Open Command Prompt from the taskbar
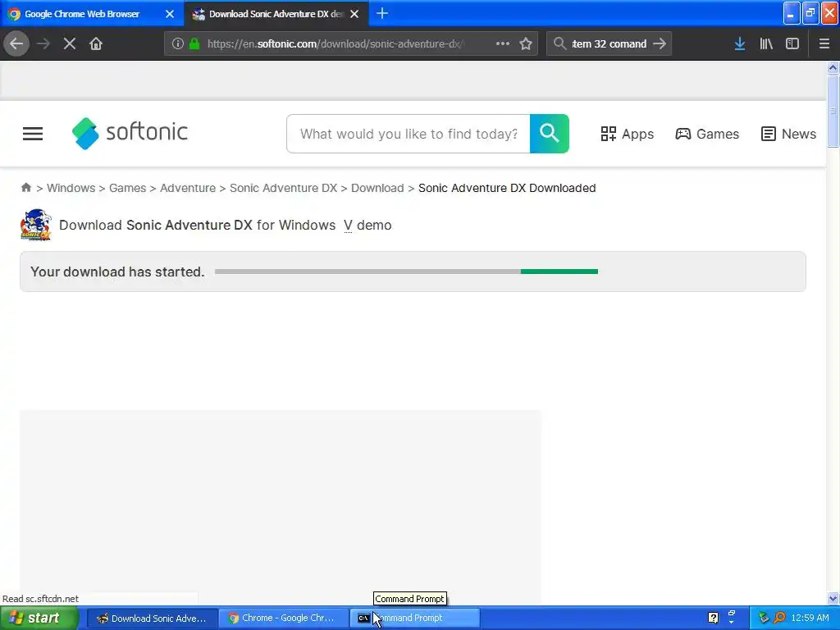This screenshot has height=630, width=840. (x=414, y=619)
